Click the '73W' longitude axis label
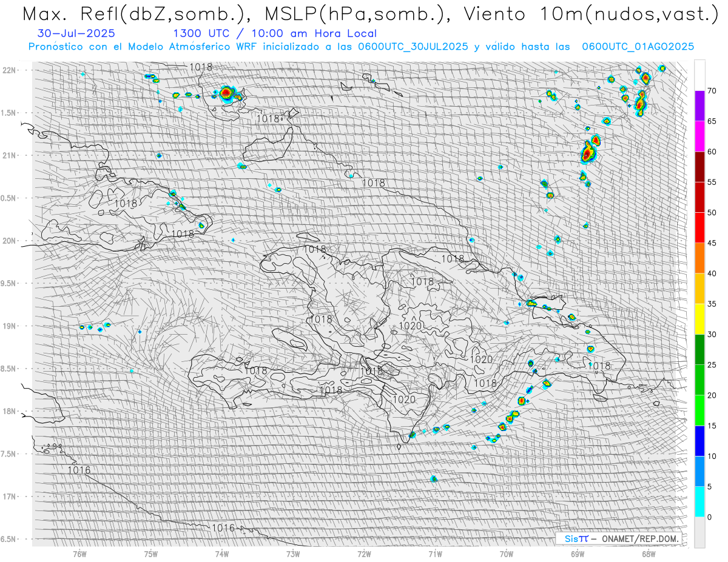 [x=293, y=554]
